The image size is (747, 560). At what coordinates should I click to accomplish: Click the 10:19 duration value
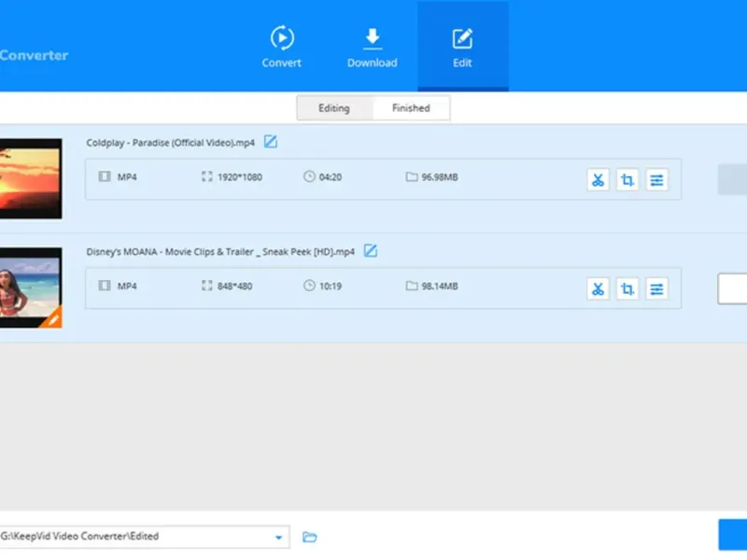[331, 287]
